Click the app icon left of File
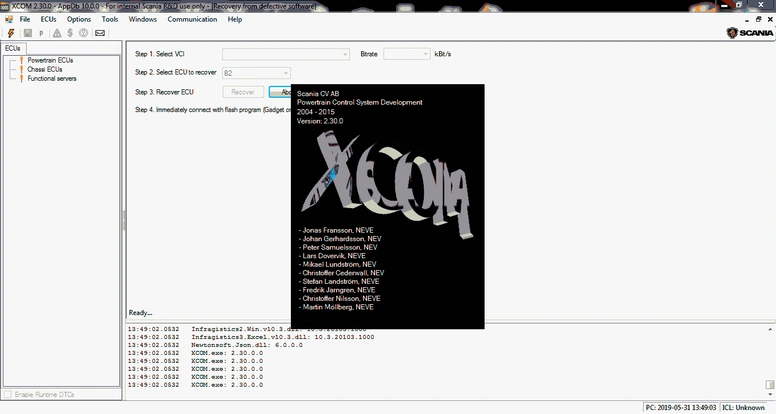The image size is (776, 414). 9,19
